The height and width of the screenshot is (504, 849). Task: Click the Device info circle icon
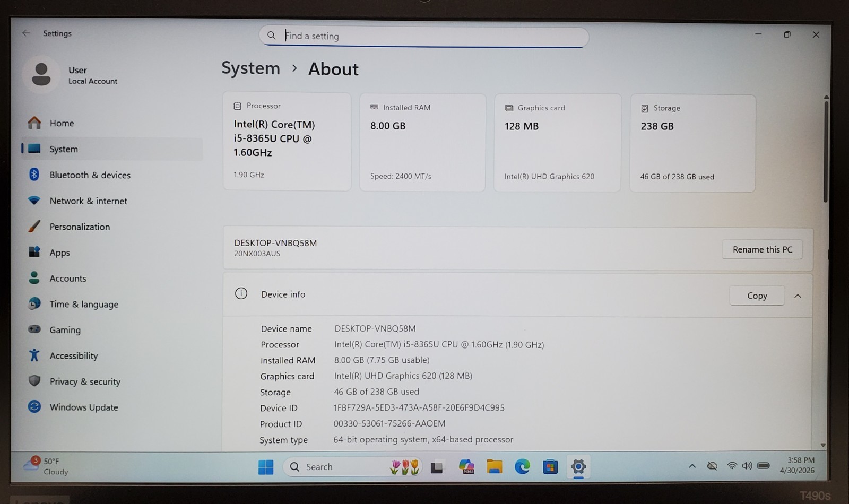coord(241,293)
